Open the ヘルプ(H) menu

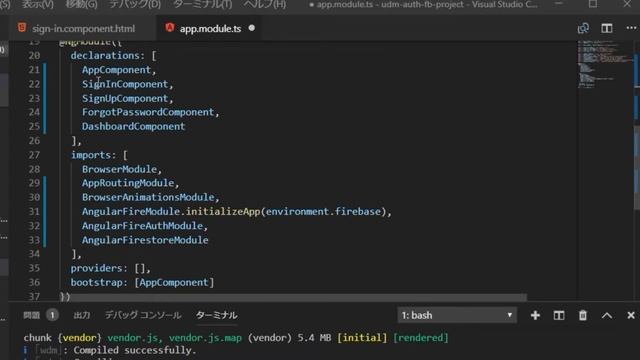pyautogui.click(x=265, y=4)
